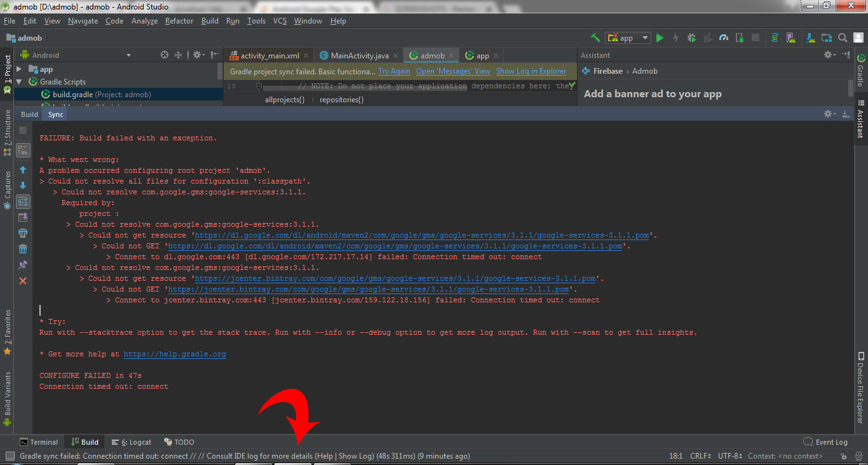Collapse all in Project panel
Screen dimensions: 868x465
click(x=179, y=55)
